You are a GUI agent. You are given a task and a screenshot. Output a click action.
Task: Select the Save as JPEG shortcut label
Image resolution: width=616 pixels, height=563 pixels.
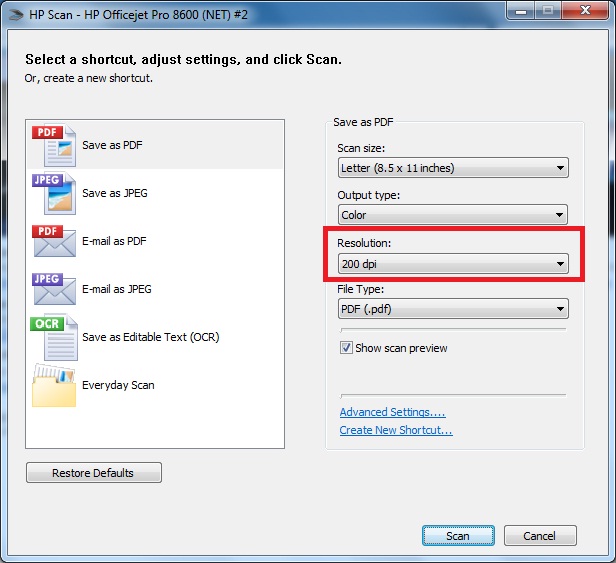pyautogui.click(x=115, y=193)
